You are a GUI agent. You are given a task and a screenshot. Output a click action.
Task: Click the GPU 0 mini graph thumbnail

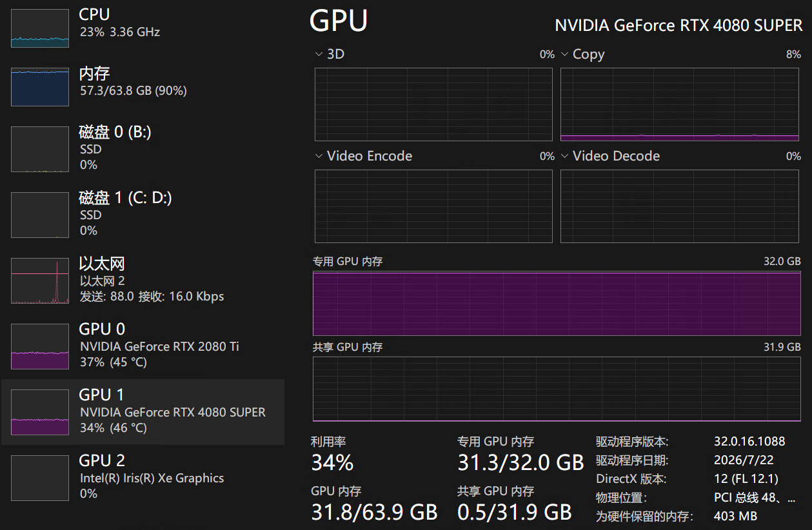point(40,347)
